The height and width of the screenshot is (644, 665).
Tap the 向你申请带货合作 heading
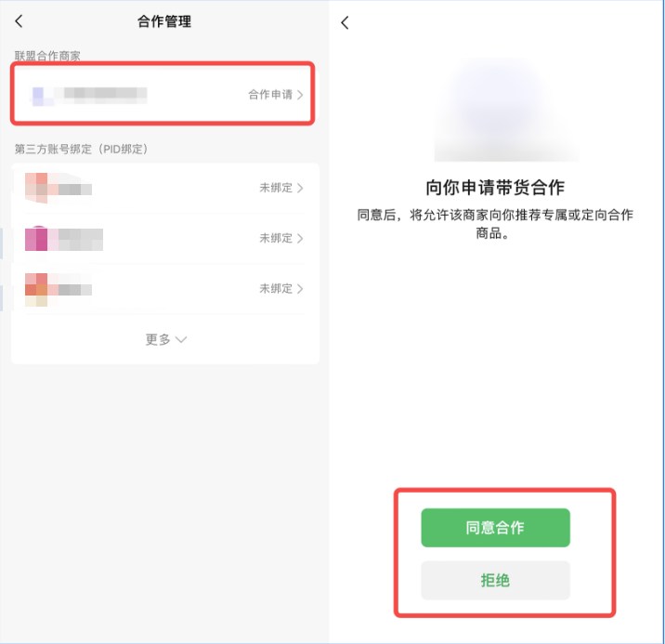pos(495,187)
